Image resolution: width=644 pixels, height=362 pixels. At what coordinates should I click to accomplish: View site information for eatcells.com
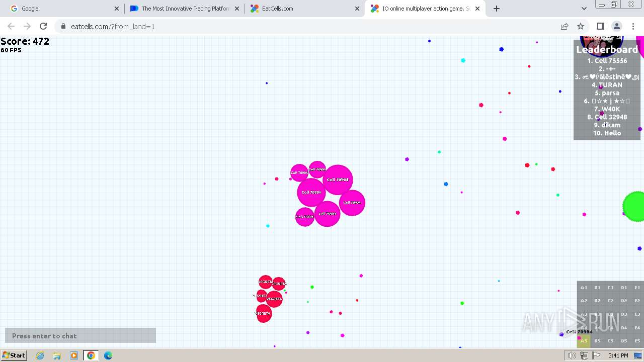63,26
